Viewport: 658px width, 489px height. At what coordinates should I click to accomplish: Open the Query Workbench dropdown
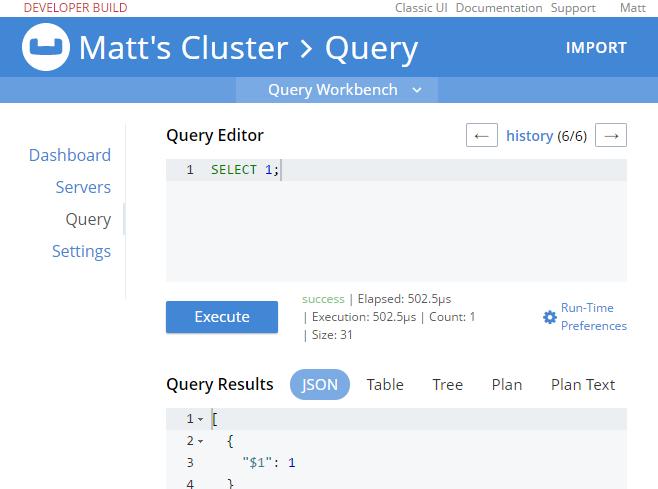pos(337,90)
